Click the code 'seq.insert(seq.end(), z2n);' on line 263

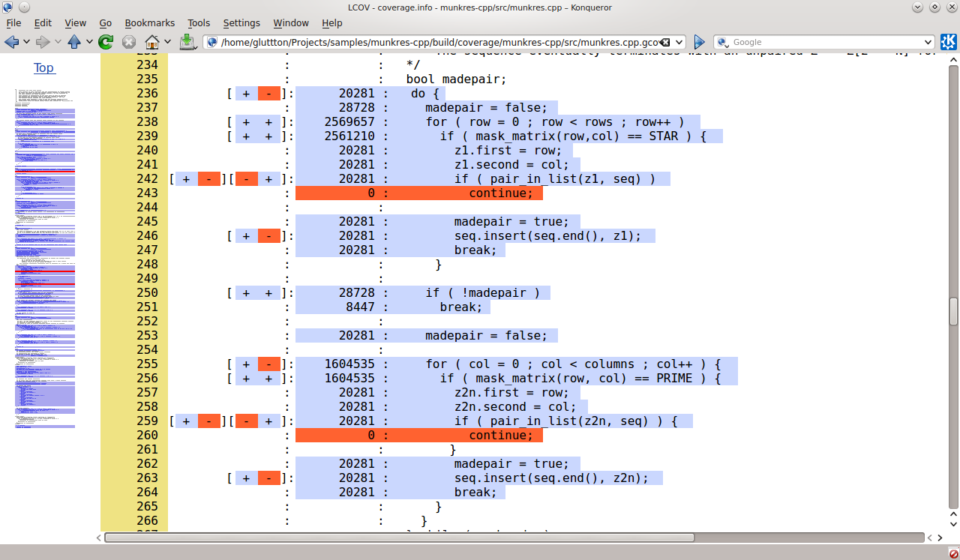(550, 478)
